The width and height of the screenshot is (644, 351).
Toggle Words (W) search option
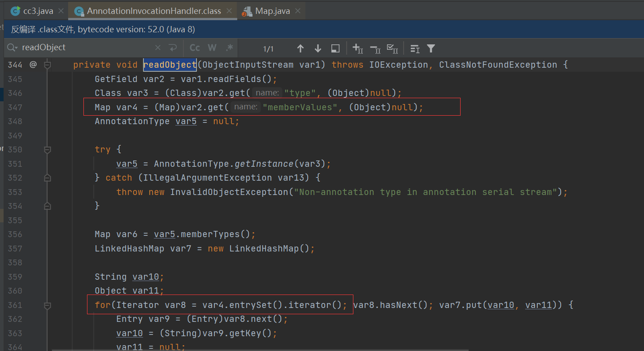pyautogui.click(x=212, y=48)
